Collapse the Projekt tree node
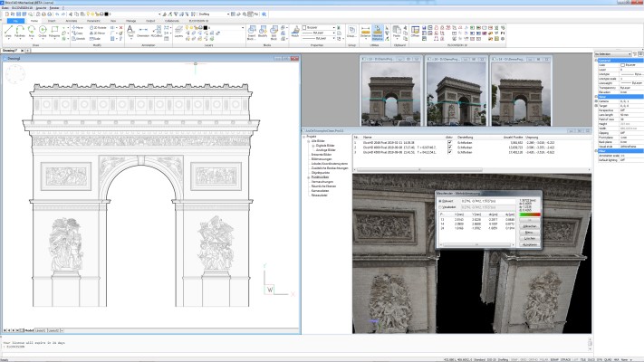The image size is (644, 362). 304,137
